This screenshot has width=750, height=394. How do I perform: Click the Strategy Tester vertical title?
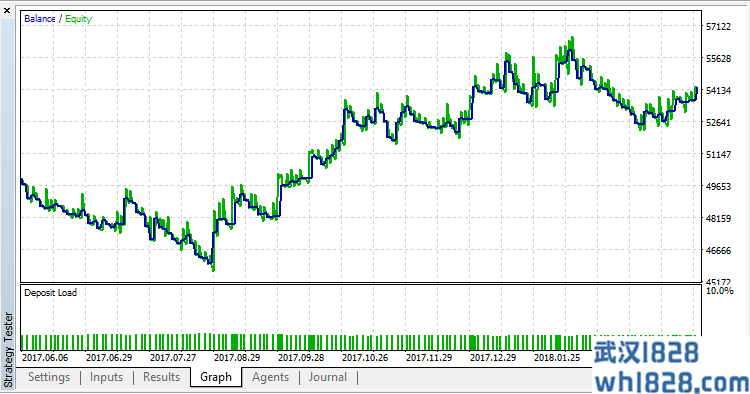coord(8,349)
